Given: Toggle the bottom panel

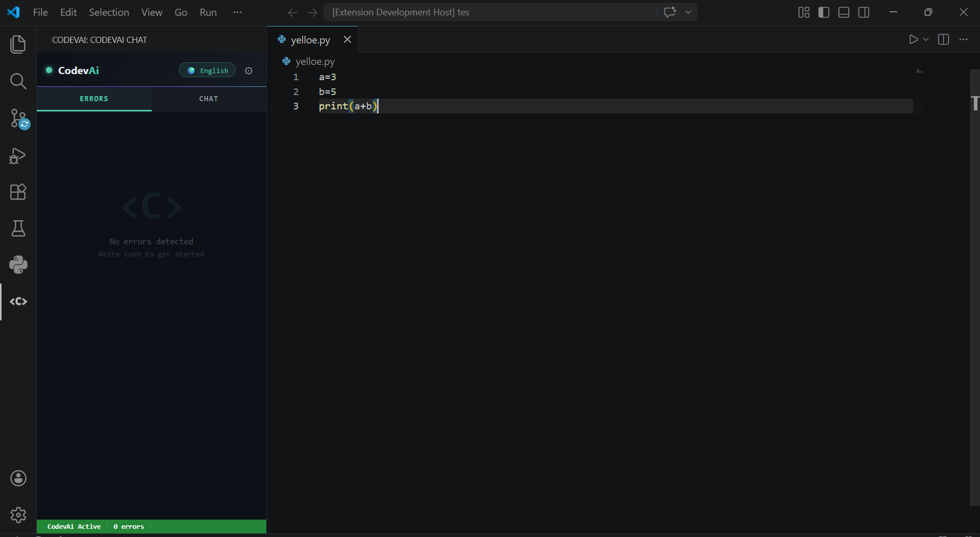Looking at the screenshot, I should click(x=844, y=12).
